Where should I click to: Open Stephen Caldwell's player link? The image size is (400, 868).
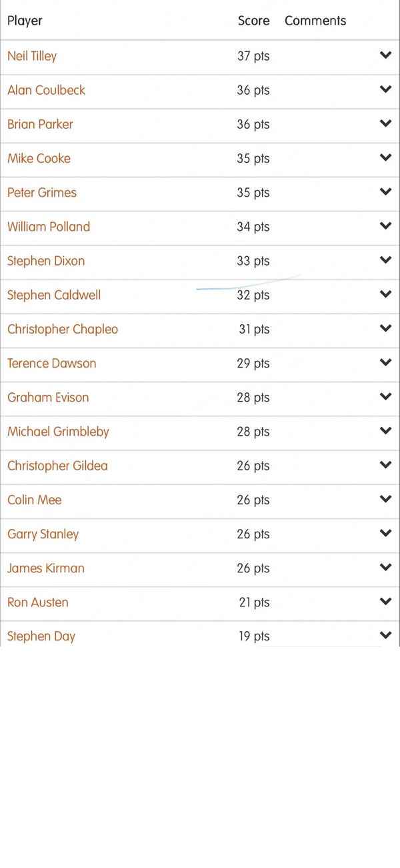54,295
